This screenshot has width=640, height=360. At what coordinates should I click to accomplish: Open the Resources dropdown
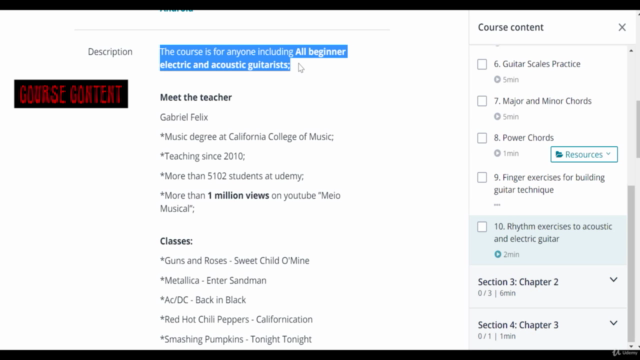click(x=584, y=154)
